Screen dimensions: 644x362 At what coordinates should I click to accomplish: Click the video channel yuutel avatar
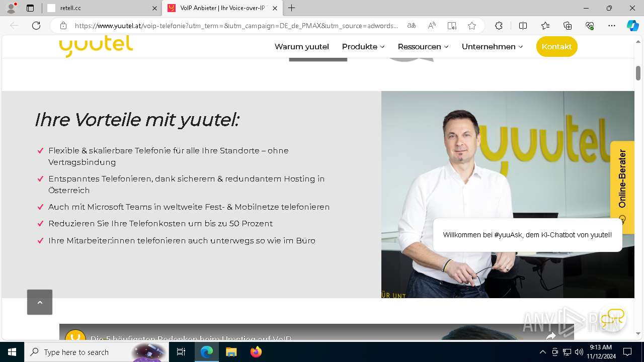tap(75, 336)
